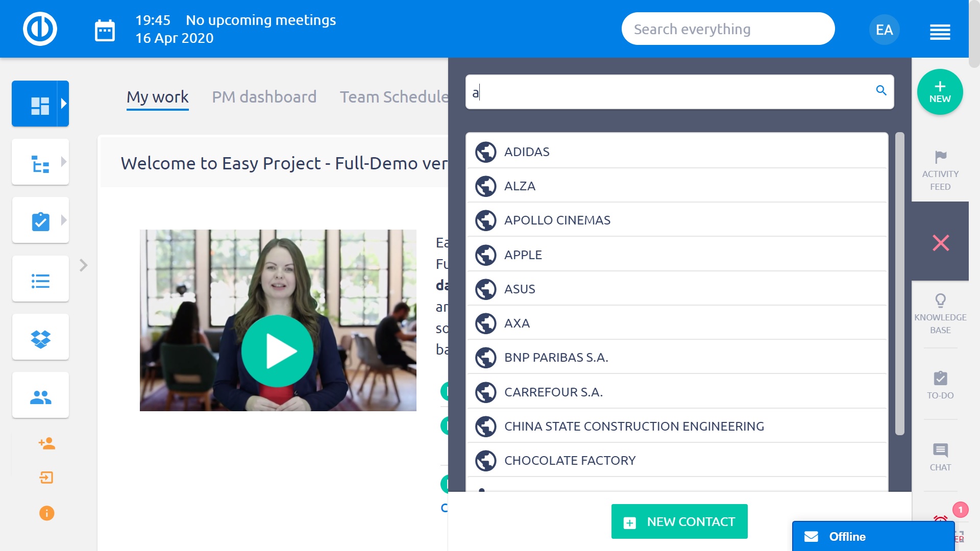The height and width of the screenshot is (551, 980).
Task: Click the globe icon beside AXA
Action: point(485,323)
